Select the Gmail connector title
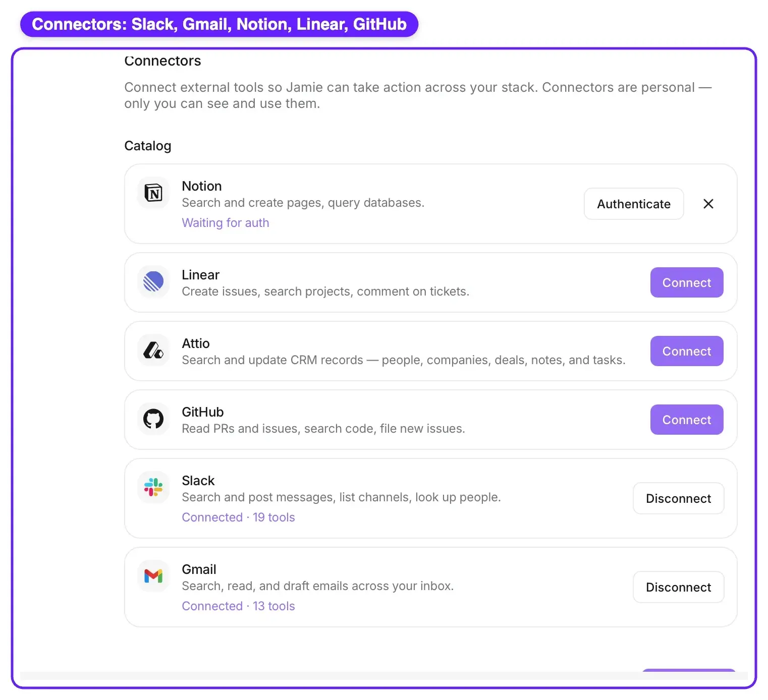This screenshot has width=768, height=700. click(199, 569)
